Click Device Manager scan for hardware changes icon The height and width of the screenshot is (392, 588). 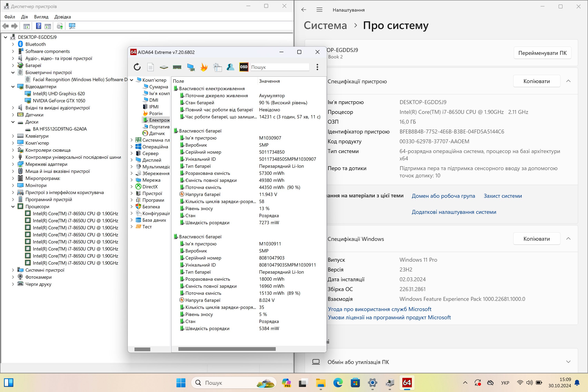tap(72, 26)
